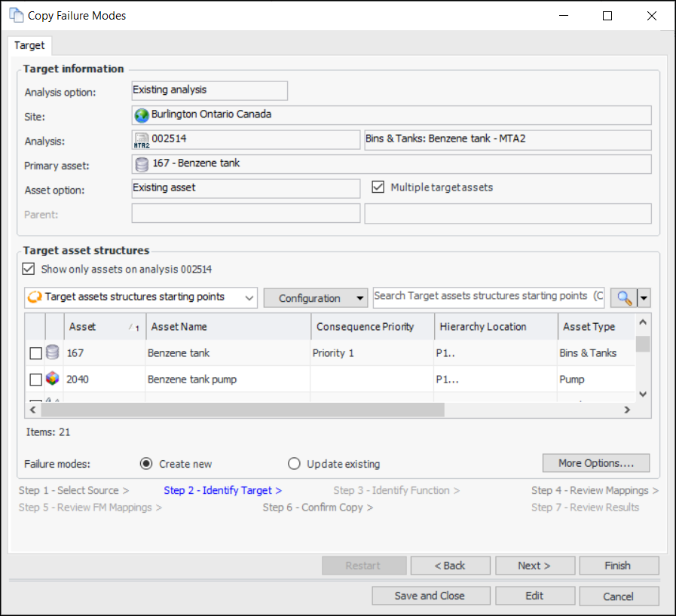676x616 pixels.
Task: Select the Update existing radio button
Action: coord(294,464)
